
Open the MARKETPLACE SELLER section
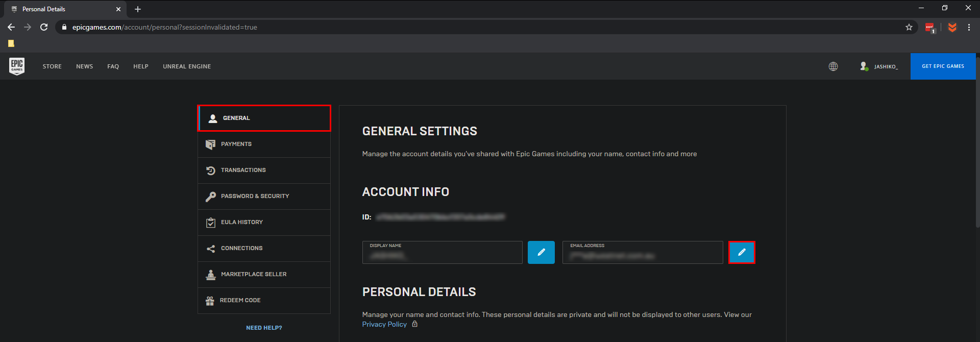click(x=264, y=274)
